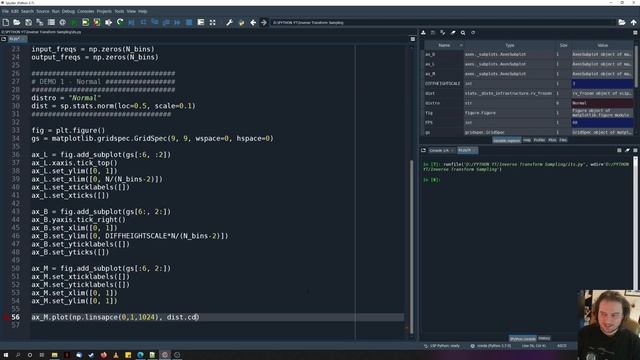Create a new file from toolbar
This screenshot has width=640, height=360.
(x=6, y=22)
